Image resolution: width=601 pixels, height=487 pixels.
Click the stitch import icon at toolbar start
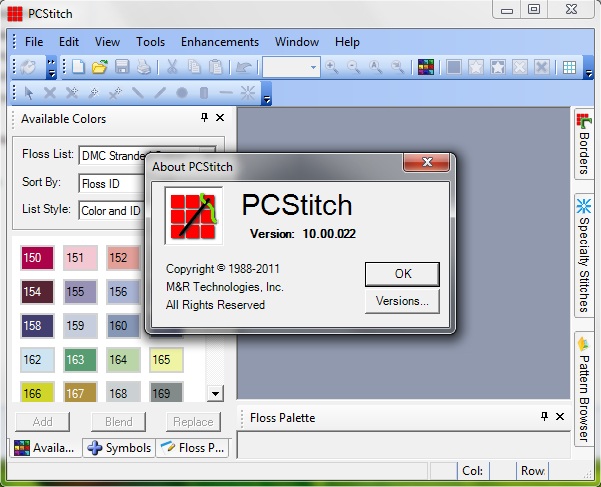click(28, 67)
